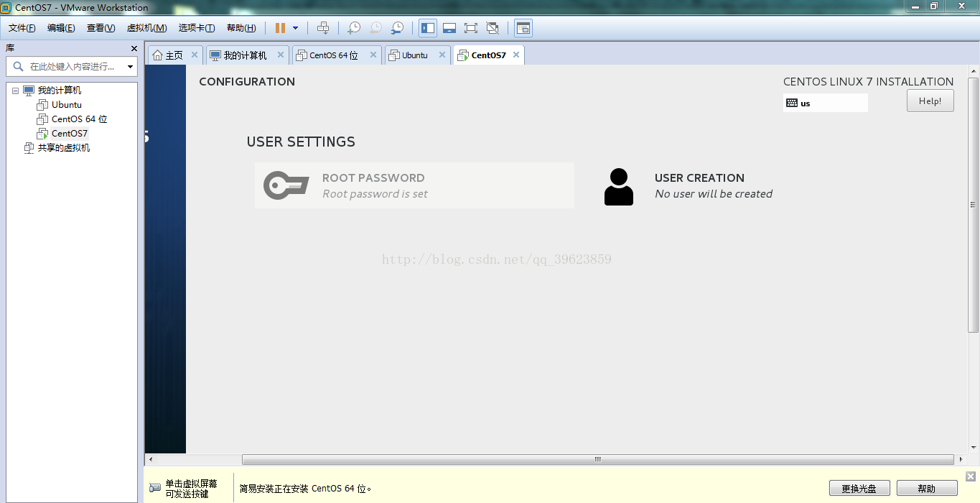Close the 我的计算机 tab
980x503 pixels.
pos(279,55)
